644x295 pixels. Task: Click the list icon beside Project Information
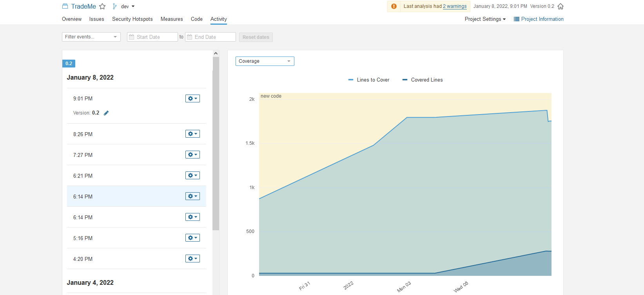coord(517,19)
